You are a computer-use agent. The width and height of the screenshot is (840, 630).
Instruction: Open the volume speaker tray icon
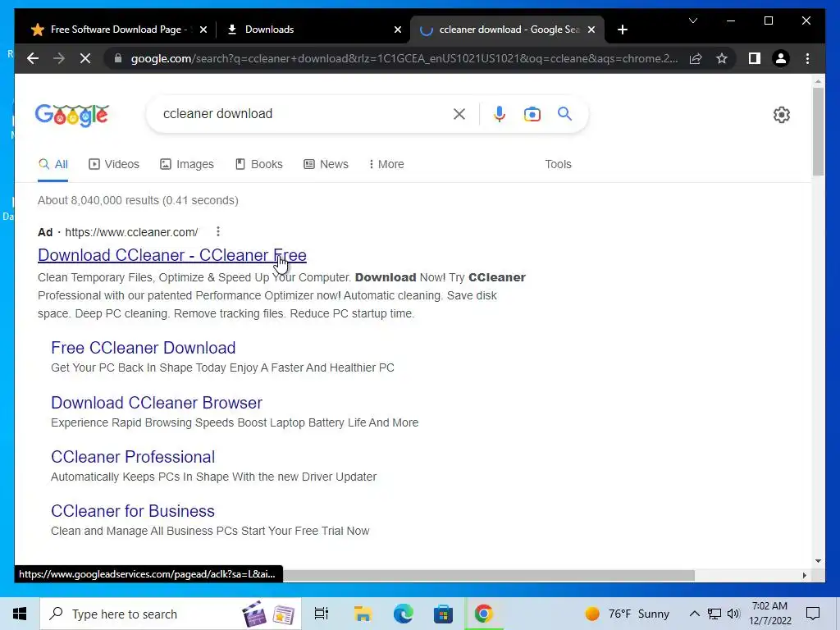click(733, 614)
